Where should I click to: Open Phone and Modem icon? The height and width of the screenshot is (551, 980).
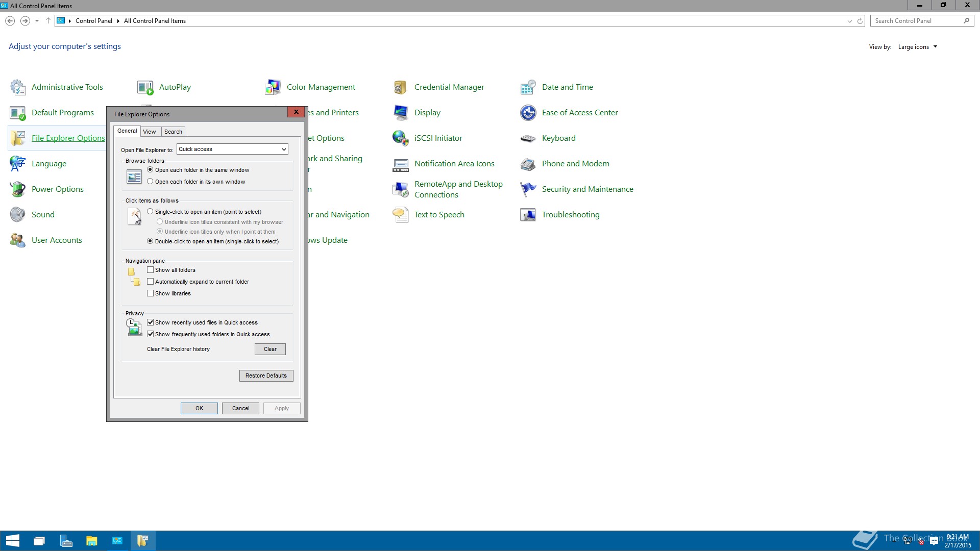[528, 164]
